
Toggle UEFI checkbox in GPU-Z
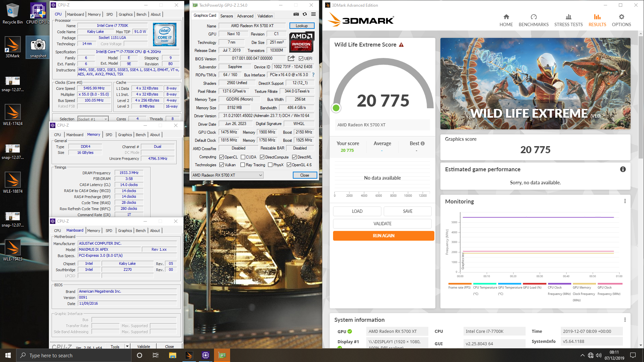301,59
